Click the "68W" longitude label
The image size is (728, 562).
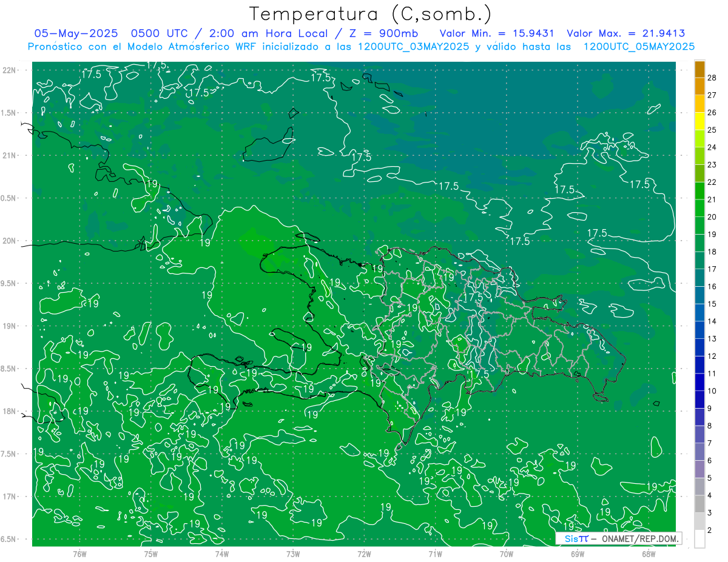[649, 554]
